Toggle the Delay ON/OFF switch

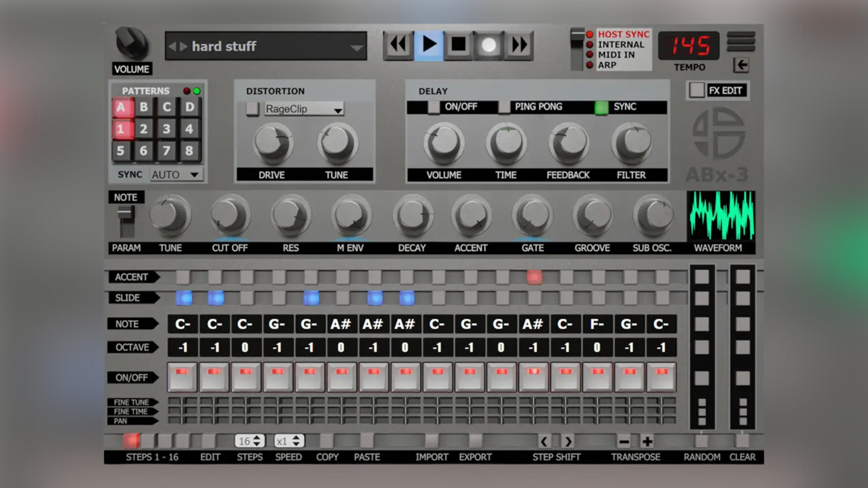point(434,107)
